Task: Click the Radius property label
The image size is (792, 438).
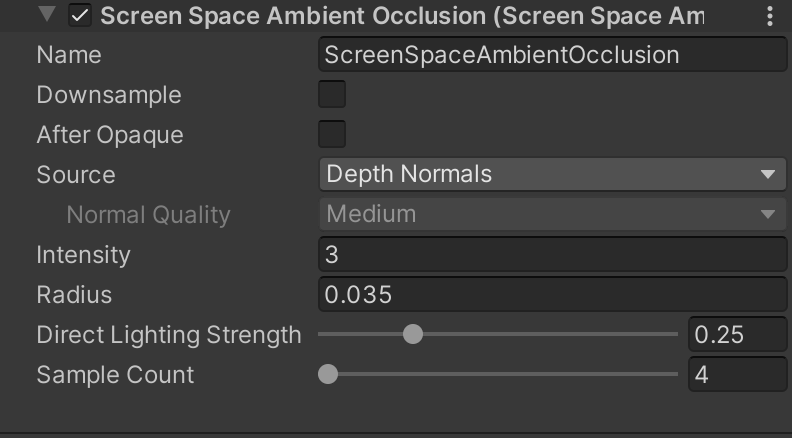Action: (74, 295)
